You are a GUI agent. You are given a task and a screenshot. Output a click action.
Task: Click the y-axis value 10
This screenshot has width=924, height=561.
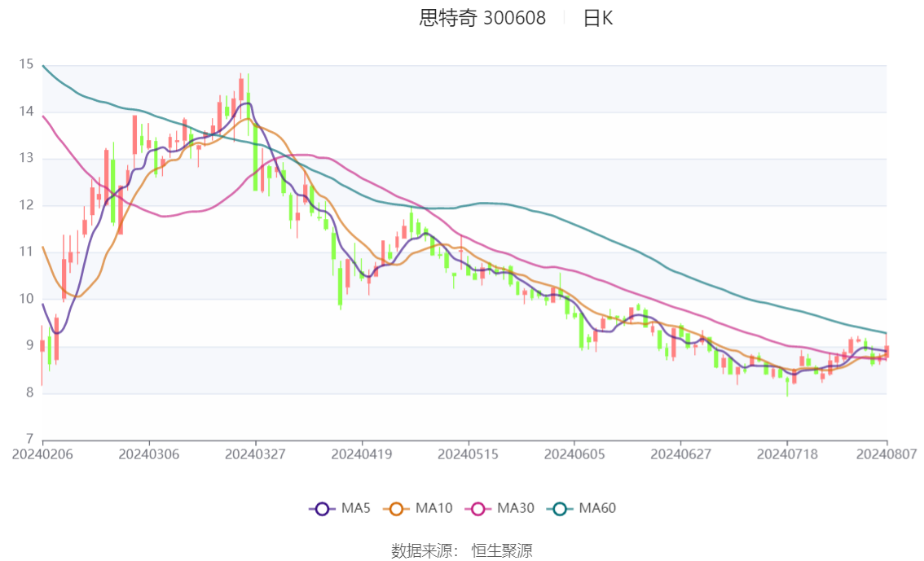click(26, 299)
